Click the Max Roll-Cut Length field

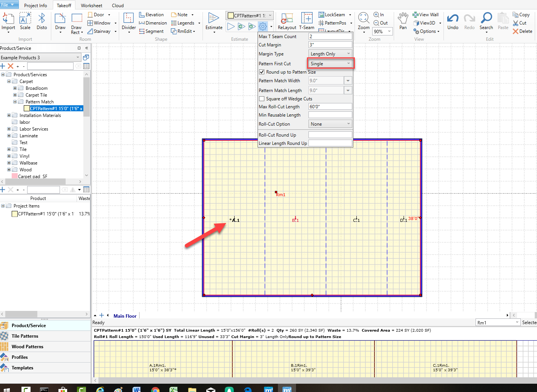(x=330, y=107)
